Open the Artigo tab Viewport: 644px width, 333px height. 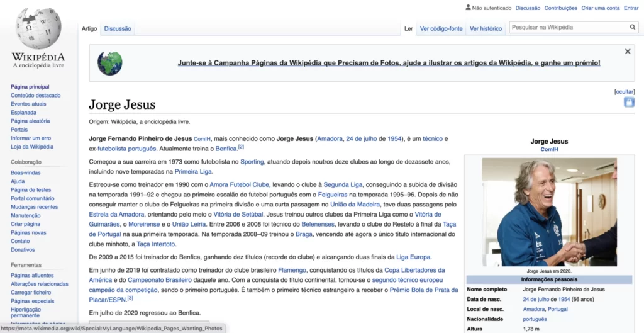[89, 29]
